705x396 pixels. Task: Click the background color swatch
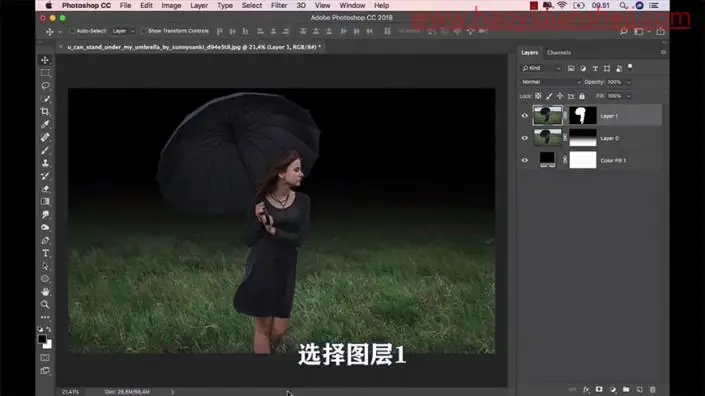pyautogui.click(x=48, y=345)
